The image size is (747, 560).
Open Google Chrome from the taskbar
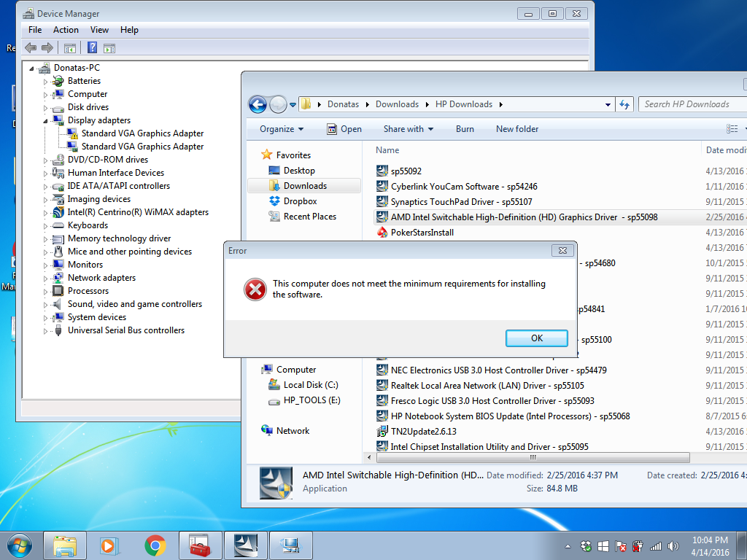(155, 545)
